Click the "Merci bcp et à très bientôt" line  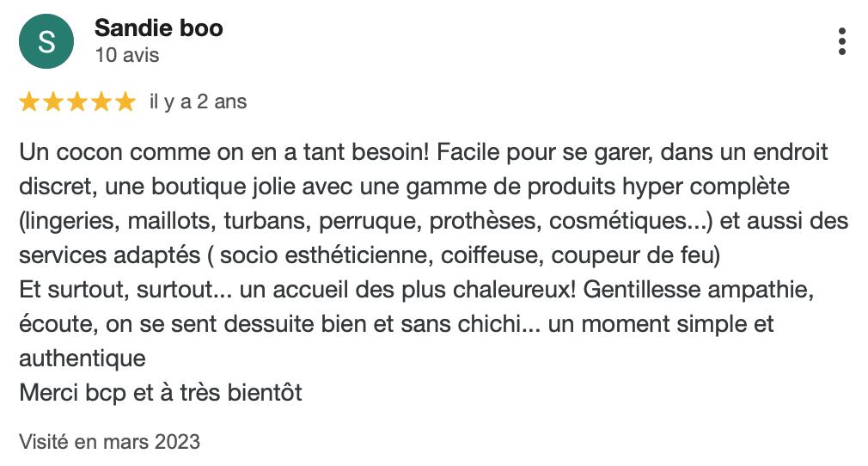click(161, 393)
